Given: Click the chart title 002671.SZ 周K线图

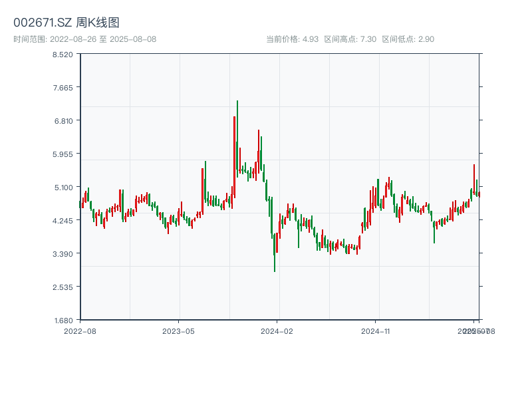Looking at the screenshot, I should pos(66,23).
